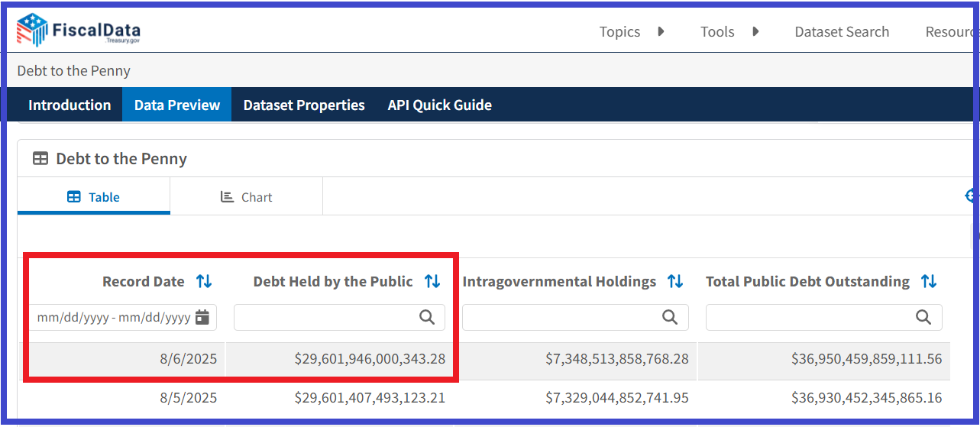980x427 pixels.
Task: Click search icon in Debt Held by Public filter
Action: (427, 317)
